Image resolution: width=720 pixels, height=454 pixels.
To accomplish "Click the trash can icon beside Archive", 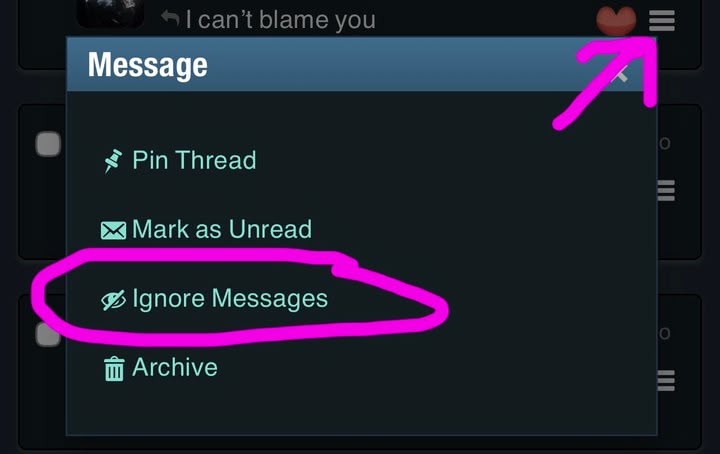I will (114, 369).
